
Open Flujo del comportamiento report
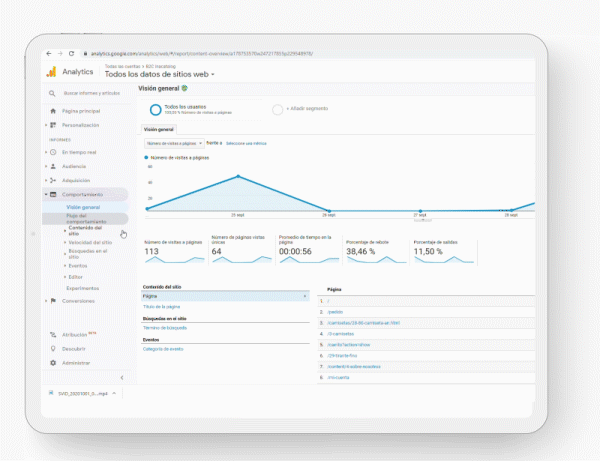click(86, 218)
